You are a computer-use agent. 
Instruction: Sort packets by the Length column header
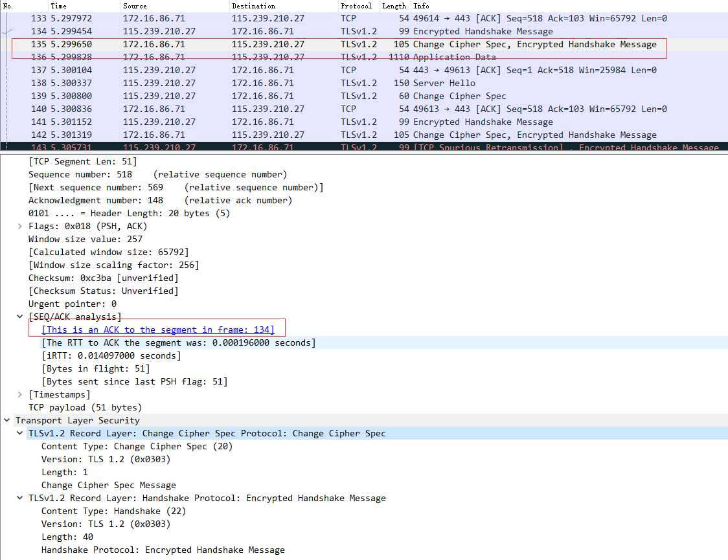(395, 6)
